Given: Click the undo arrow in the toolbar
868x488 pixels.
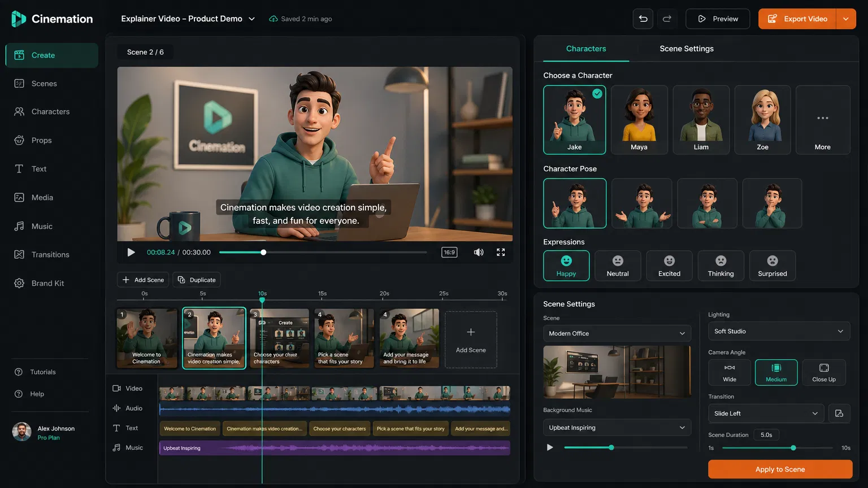Looking at the screenshot, I should click(643, 19).
